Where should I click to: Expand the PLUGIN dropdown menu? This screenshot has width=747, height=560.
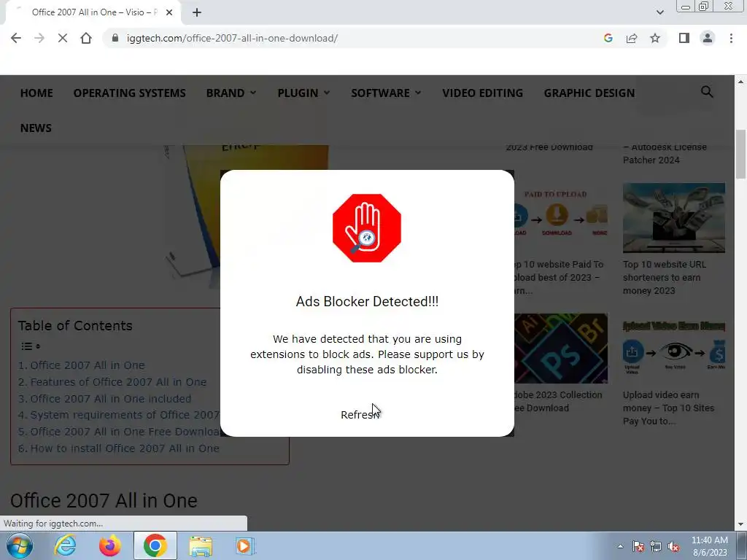pyautogui.click(x=303, y=93)
